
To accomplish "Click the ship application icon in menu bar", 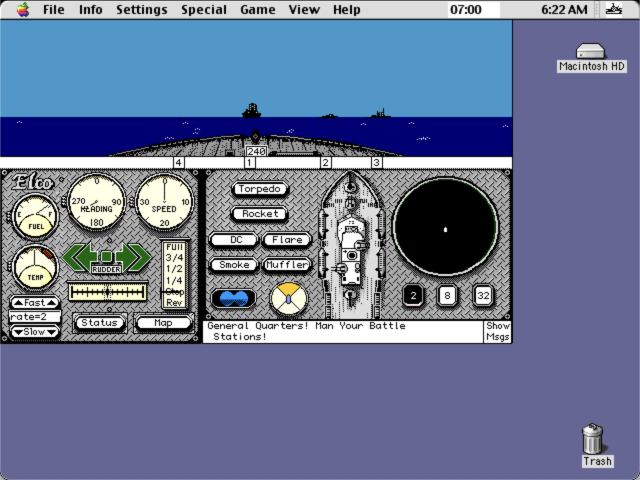I will coord(613,9).
